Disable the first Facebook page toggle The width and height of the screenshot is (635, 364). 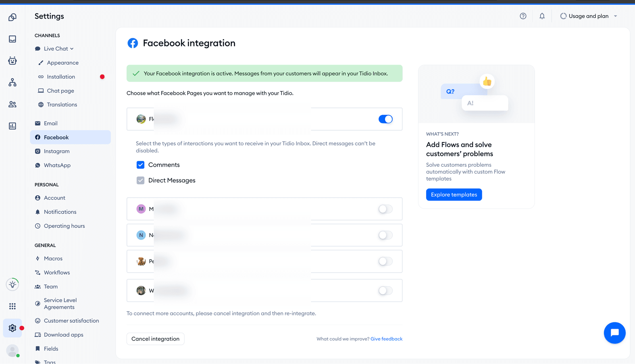[x=385, y=119]
